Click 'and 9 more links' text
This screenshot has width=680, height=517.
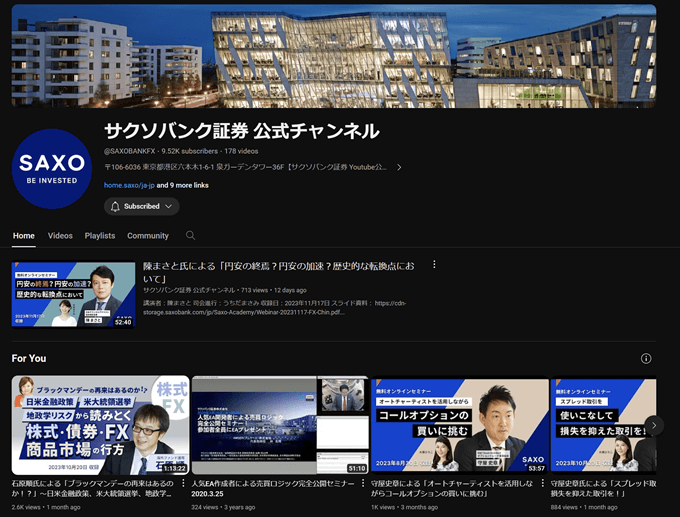[x=183, y=185]
